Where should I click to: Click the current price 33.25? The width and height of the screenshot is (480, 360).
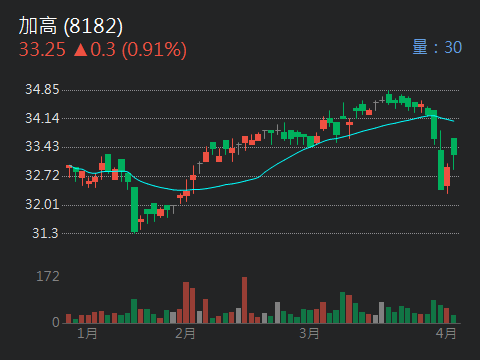pyautogui.click(x=42, y=50)
